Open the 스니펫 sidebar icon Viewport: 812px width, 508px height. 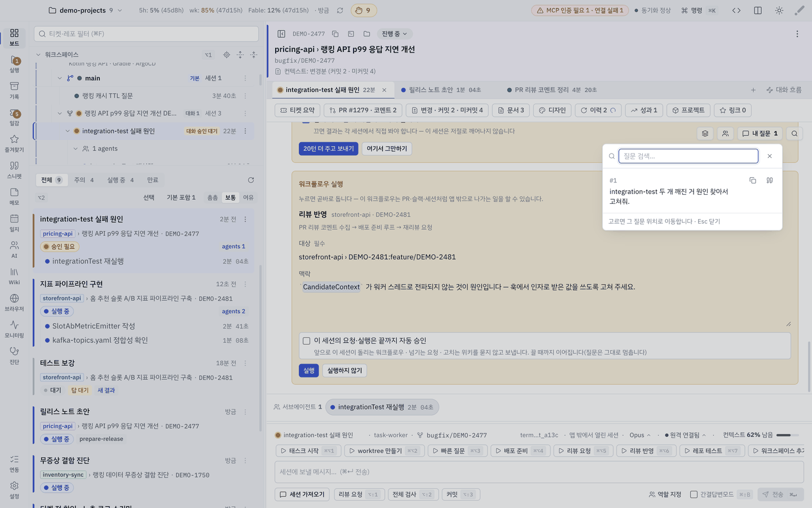click(14, 170)
